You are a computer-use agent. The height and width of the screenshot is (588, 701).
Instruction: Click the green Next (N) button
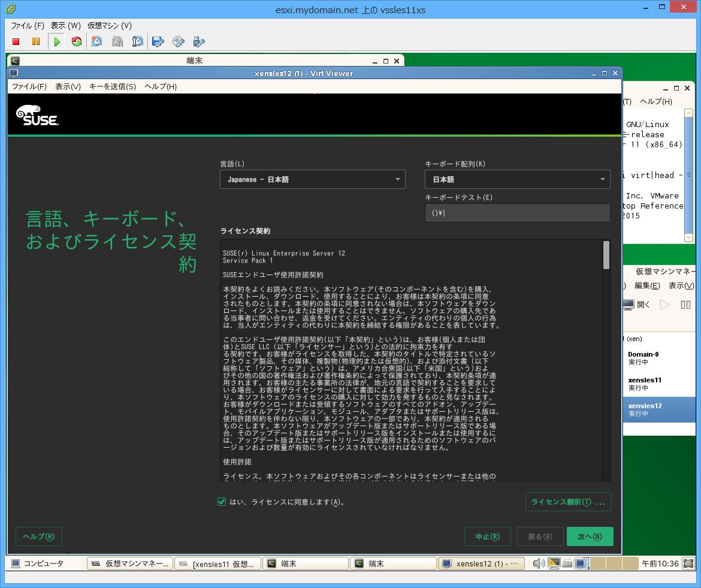click(x=590, y=536)
